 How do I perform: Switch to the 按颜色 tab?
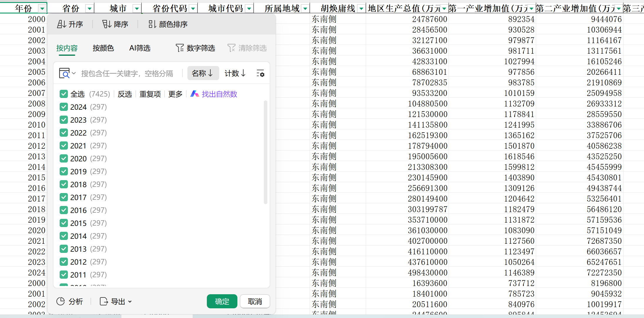tap(103, 48)
